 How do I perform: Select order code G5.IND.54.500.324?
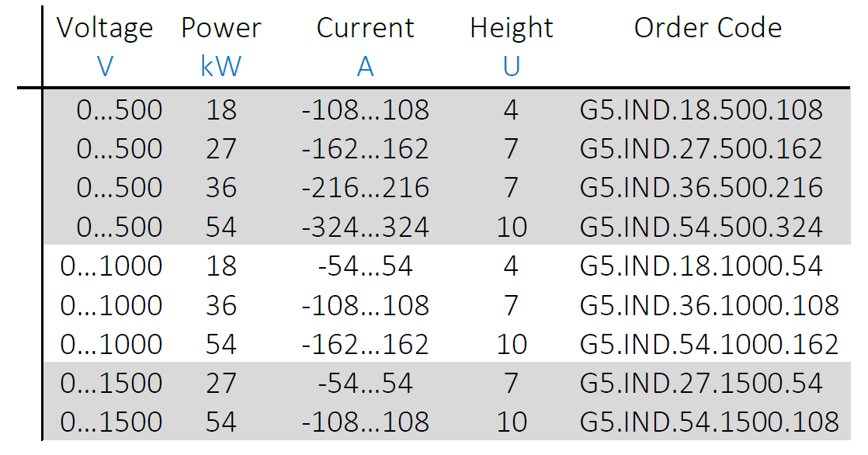coord(701,227)
